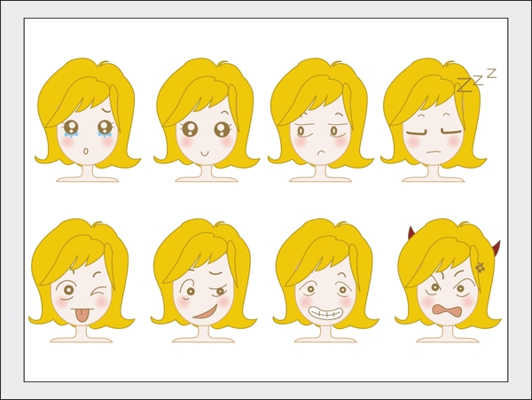Select the angry face with devil horns
Image resolution: width=532 pixels, height=400 pixels.
[448, 280]
